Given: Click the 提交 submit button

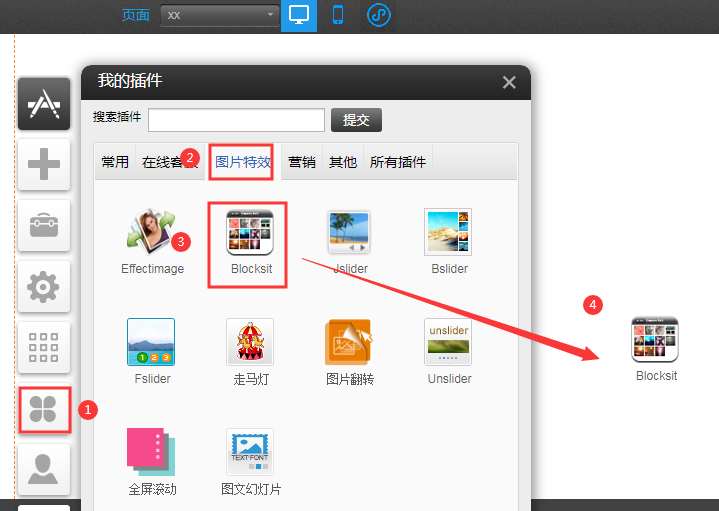Looking at the screenshot, I should pyautogui.click(x=356, y=120).
